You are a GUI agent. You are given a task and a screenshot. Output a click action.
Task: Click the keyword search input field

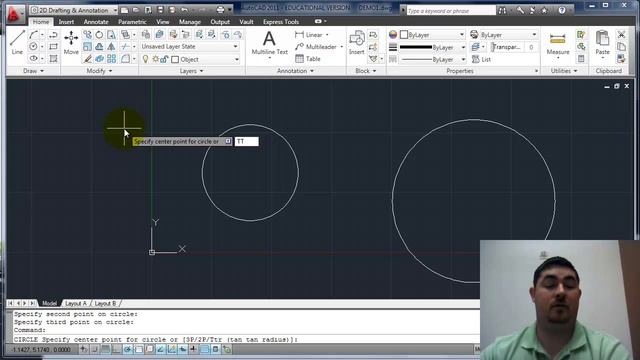[x=451, y=11]
